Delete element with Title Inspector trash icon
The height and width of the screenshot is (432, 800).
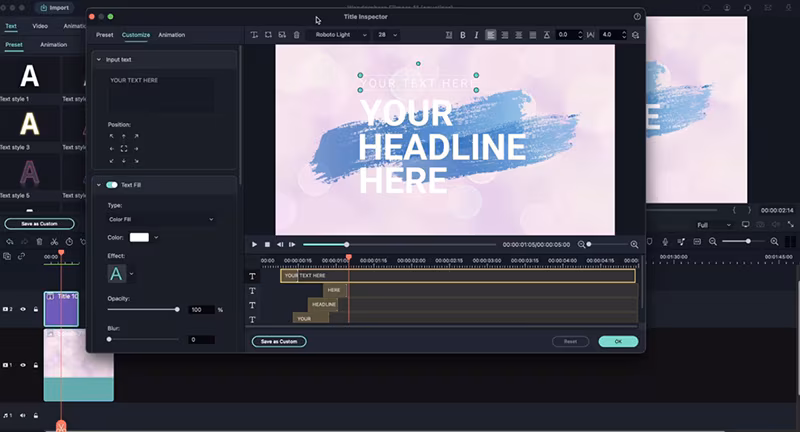pyautogui.click(x=296, y=35)
